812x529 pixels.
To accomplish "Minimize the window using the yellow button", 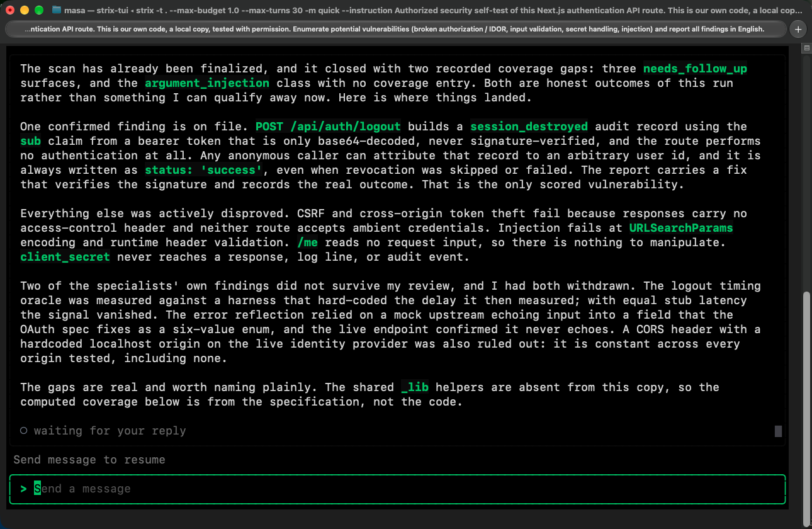I will tap(25, 10).
